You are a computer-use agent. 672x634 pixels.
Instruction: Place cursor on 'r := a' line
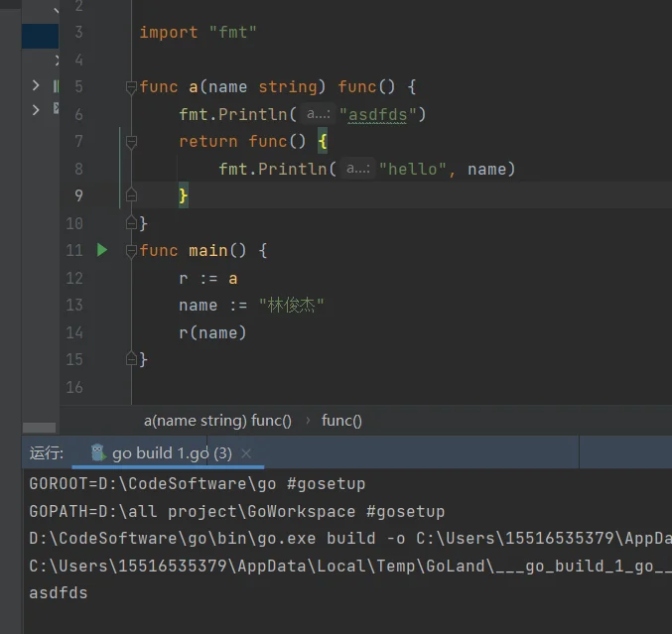(208, 279)
